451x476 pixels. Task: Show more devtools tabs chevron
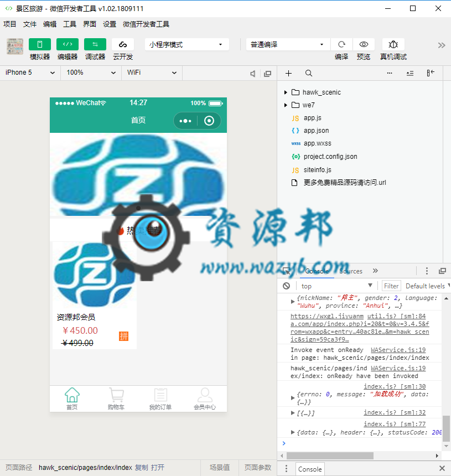click(375, 271)
